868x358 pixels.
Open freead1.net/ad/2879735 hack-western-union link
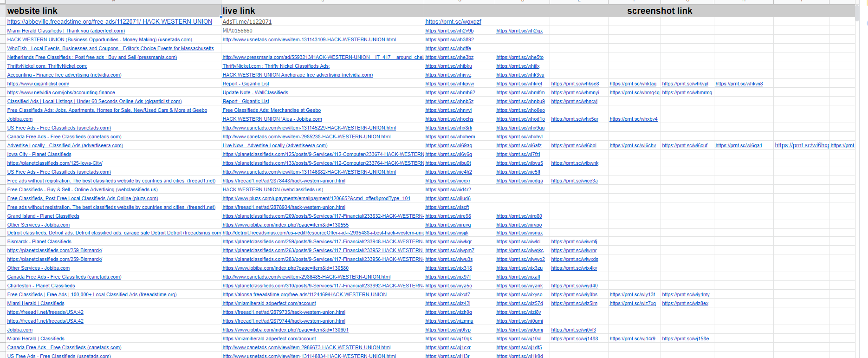[284, 312]
